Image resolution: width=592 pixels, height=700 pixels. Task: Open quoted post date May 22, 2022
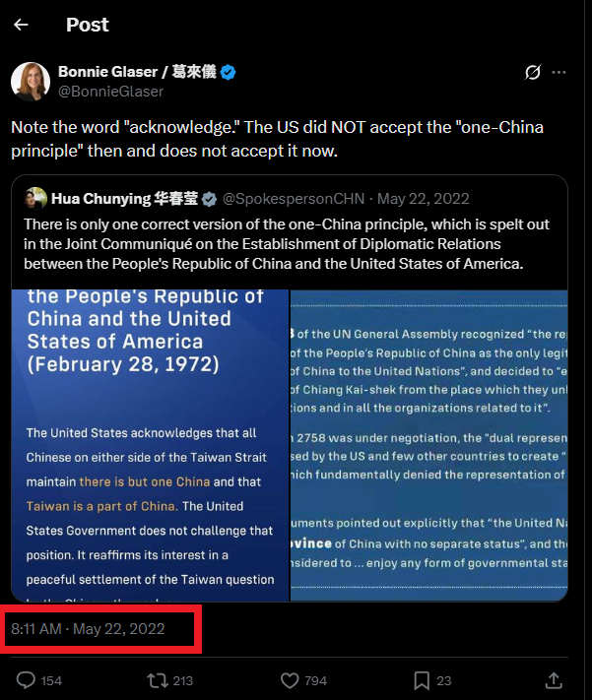click(424, 198)
